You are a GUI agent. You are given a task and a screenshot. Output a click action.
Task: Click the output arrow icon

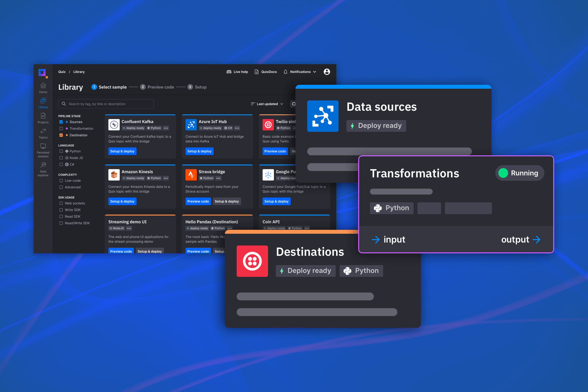click(x=537, y=240)
